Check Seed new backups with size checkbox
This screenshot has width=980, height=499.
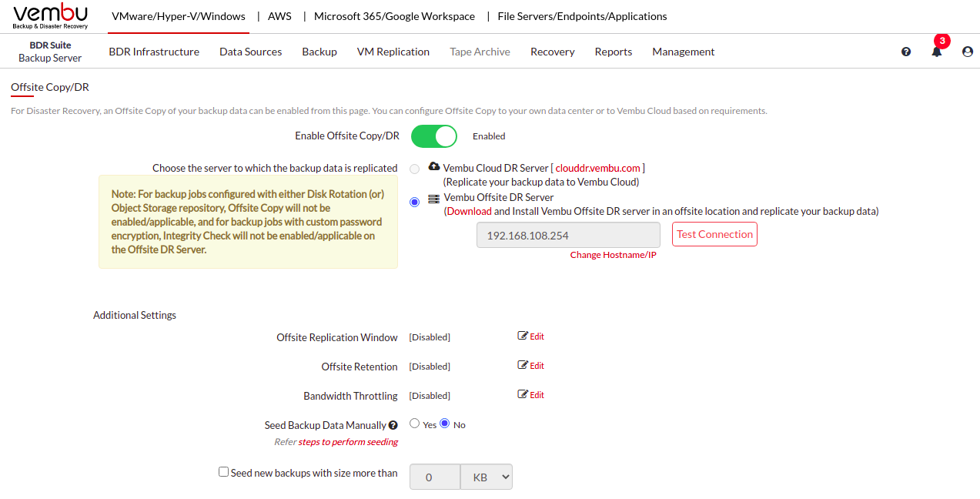223,472
